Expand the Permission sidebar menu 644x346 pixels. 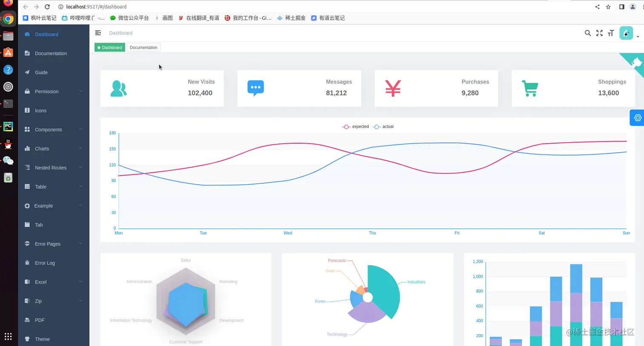coord(54,91)
